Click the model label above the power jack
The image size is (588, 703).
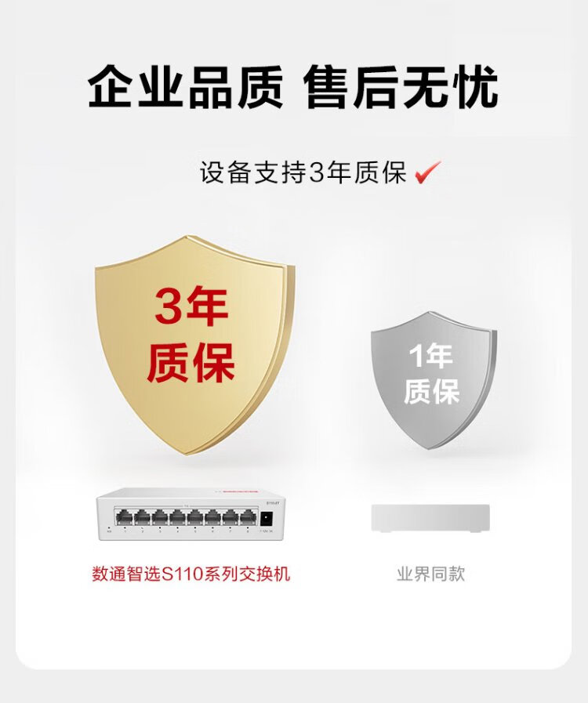click(x=272, y=503)
